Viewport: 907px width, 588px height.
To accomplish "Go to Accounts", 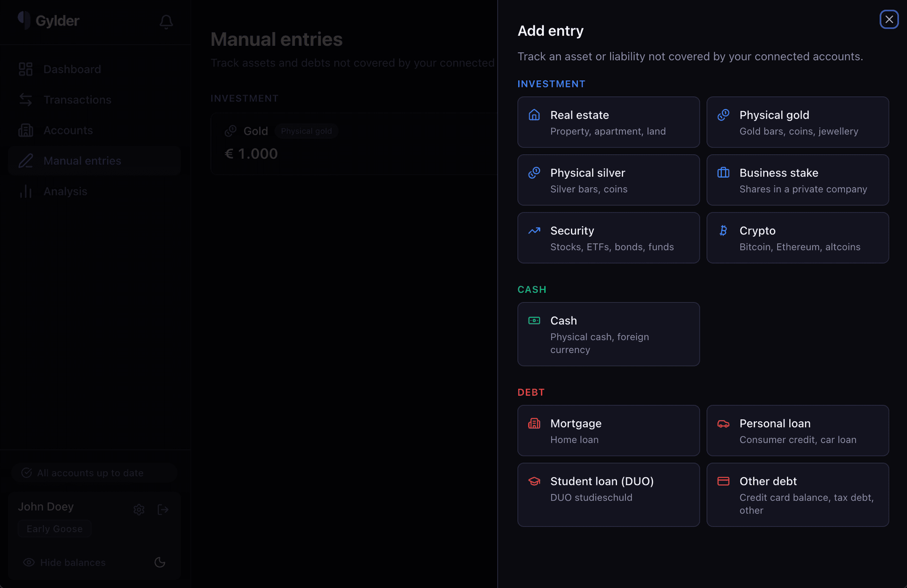I will [x=68, y=130].
